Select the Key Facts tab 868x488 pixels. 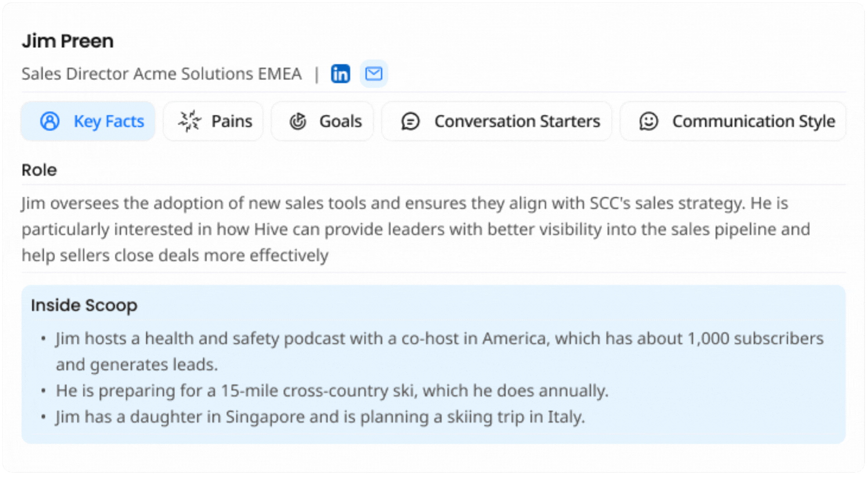coord(88,121)
